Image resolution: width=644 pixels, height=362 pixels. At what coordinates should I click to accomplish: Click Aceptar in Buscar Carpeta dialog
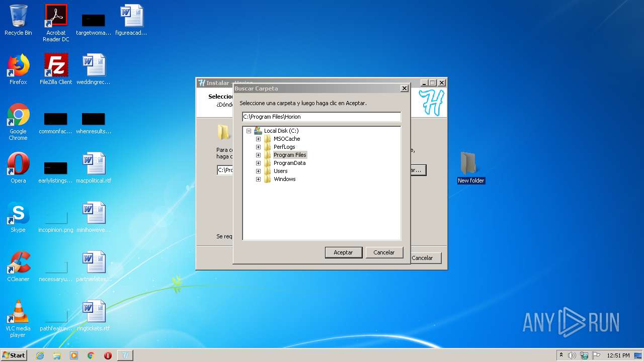343,252
